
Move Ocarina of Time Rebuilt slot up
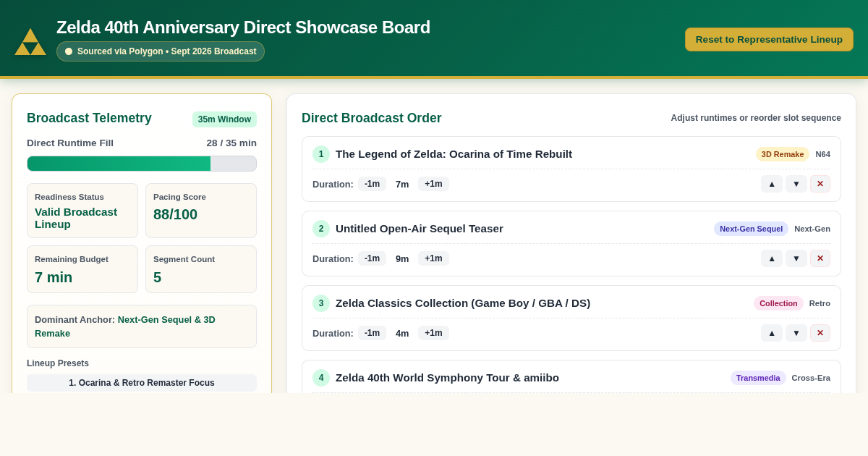click(x=772, y=184)
